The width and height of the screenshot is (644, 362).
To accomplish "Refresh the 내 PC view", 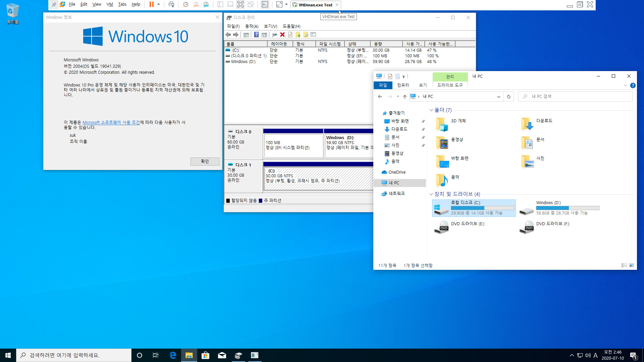I will click(x=508, y=97).
